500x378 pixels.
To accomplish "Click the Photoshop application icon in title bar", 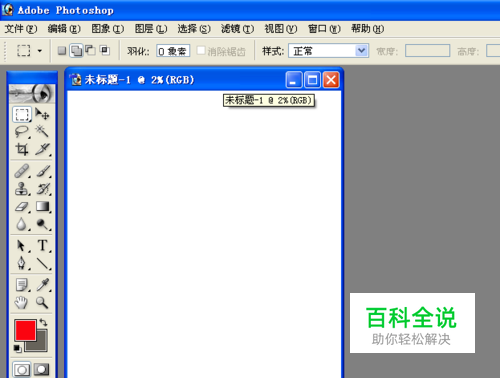I will point(8,10).
